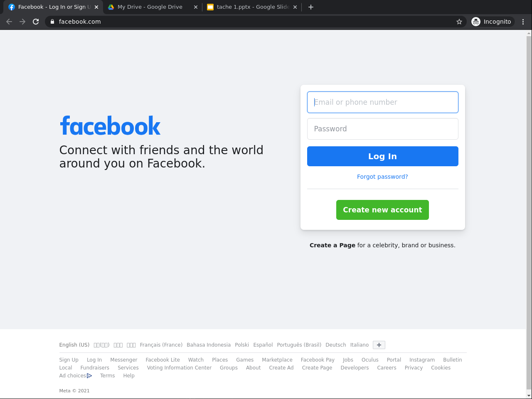This screenshot has height=399, width=532.
Task: Open the Create a Page link
Action: click(x=332, y=245)
